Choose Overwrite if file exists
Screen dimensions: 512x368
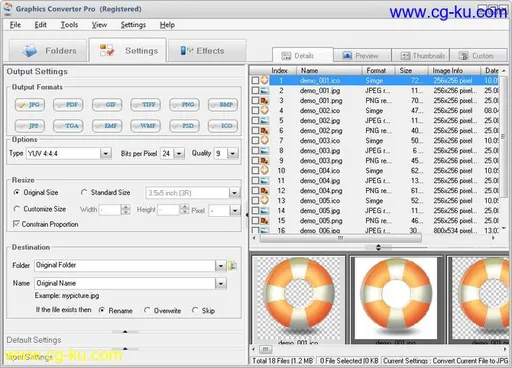tap(147, 310)
